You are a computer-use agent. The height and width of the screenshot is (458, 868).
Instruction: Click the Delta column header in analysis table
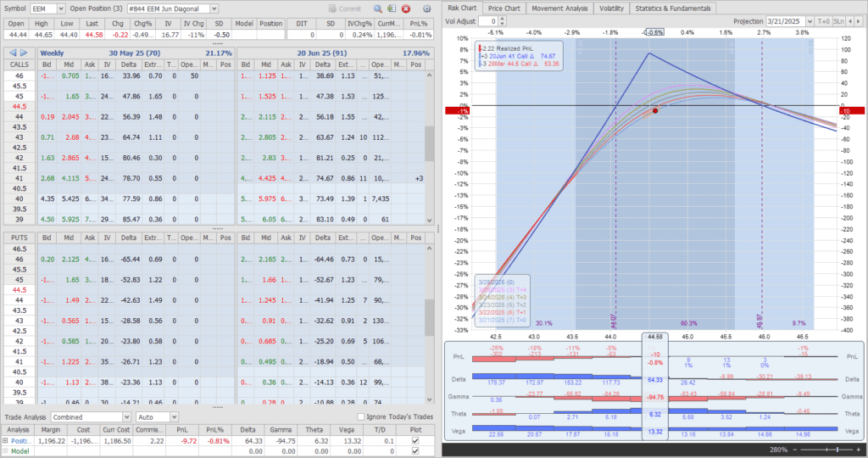[x=248, y=429]
